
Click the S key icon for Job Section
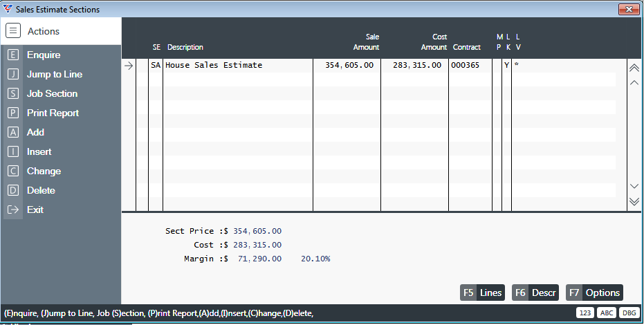13,93
